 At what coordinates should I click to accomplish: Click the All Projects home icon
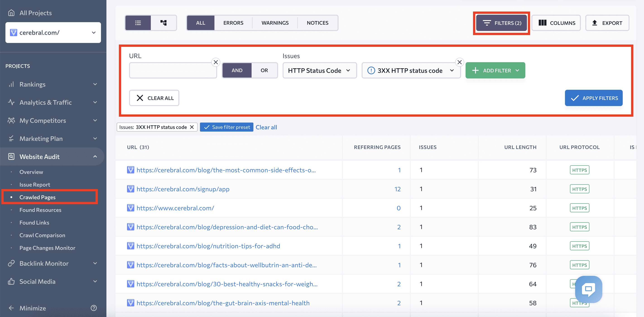coord(11,13)
